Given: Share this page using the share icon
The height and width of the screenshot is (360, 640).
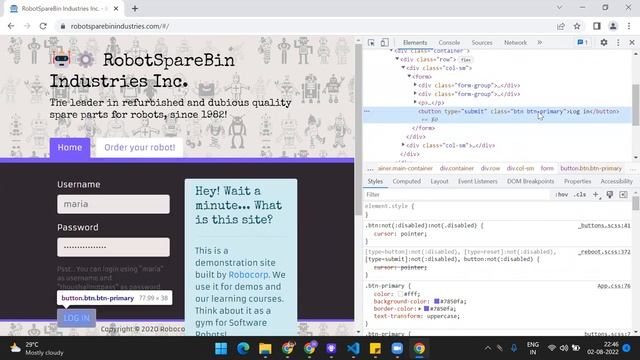Looking at the screenshot, I should 561,26.
